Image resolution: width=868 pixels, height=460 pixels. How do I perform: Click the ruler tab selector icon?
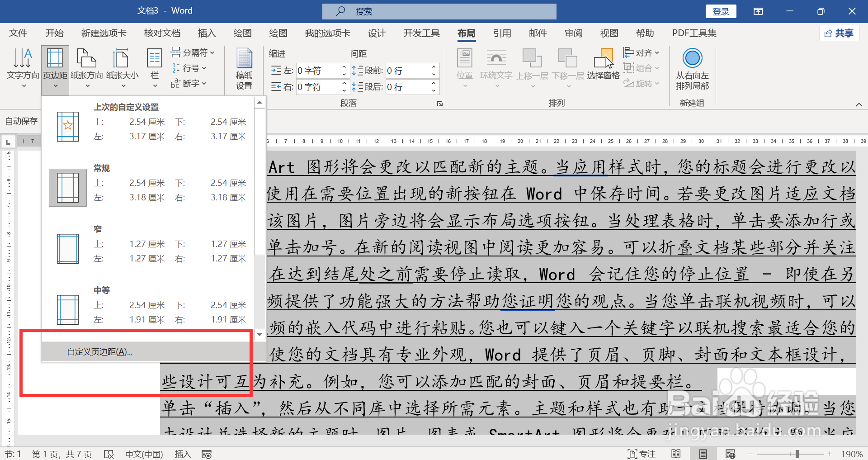(x=8, y=142)
